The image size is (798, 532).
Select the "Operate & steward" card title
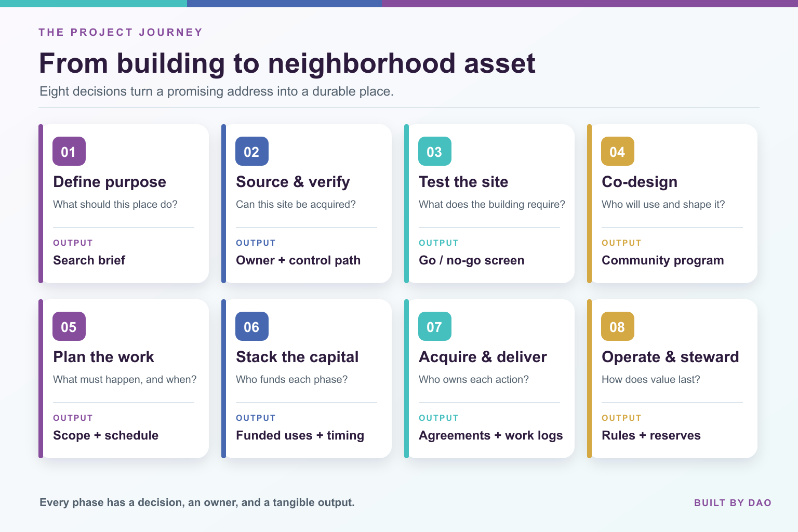pyautogui.click(x=670, y=357)
